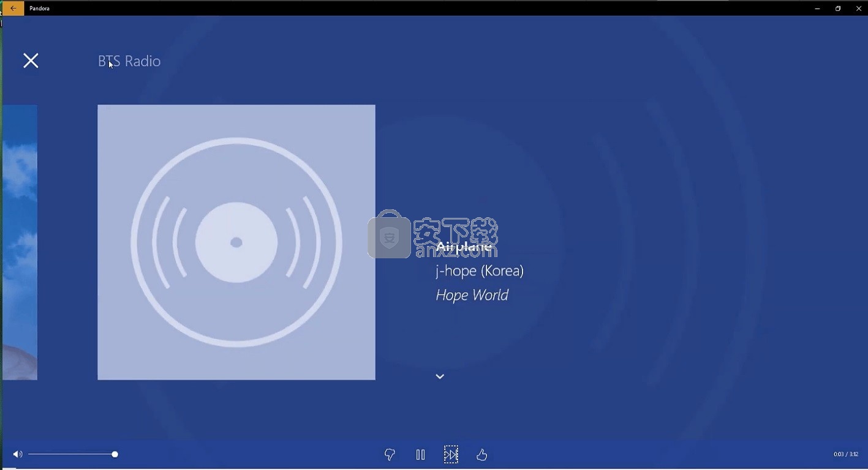Image resolution: width=868 pixels, height=470 pixels.
Task: Minimize the Pandora window
Action: click(817, 9)
